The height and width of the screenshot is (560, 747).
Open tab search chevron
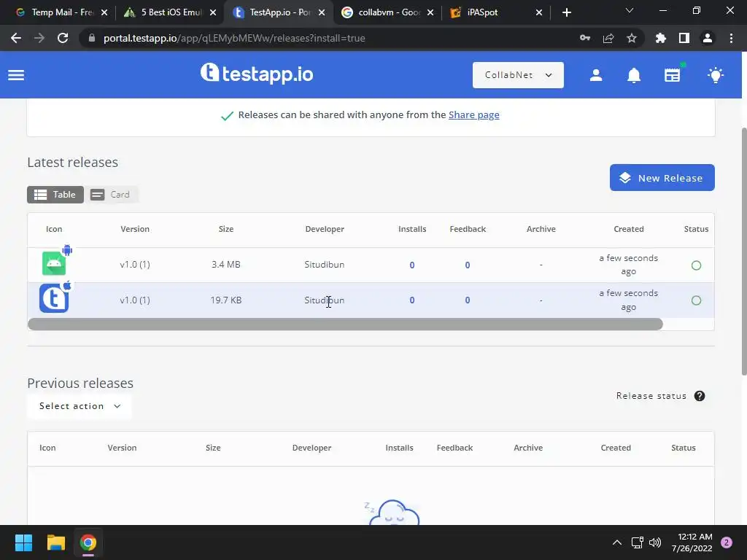[630, 10]
